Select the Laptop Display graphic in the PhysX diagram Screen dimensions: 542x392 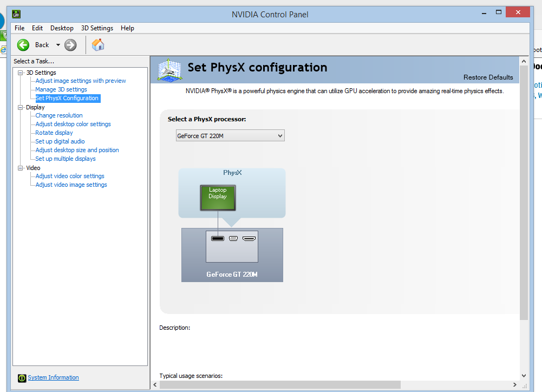pos(218,198)
